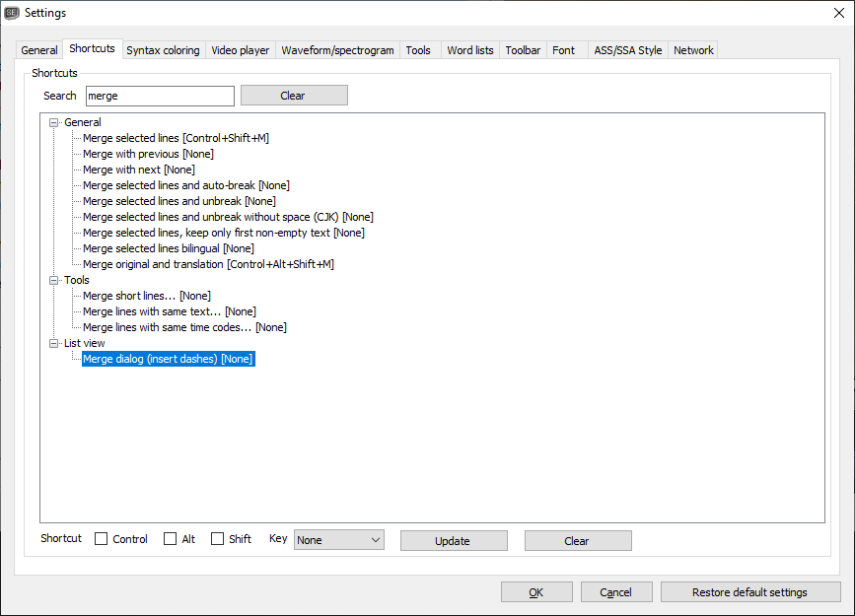855x616 pixels.
Task: Open the Video player tab
Action: (240, 50)
